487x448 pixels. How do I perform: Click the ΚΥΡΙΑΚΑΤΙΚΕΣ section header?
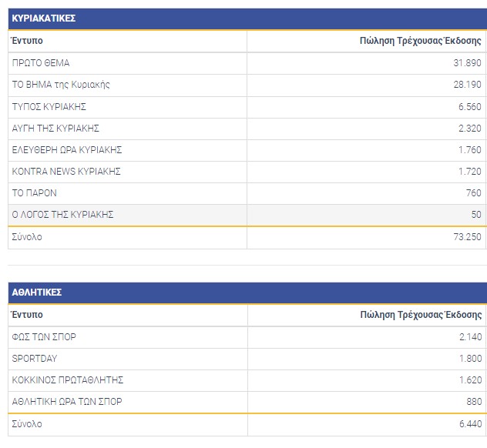[43, 18]
